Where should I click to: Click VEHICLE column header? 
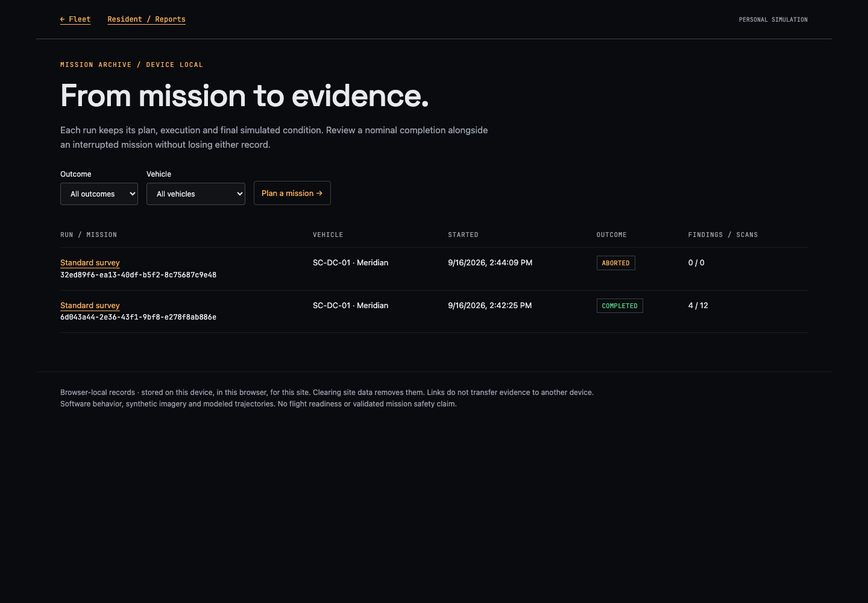[x=328, y=235]
